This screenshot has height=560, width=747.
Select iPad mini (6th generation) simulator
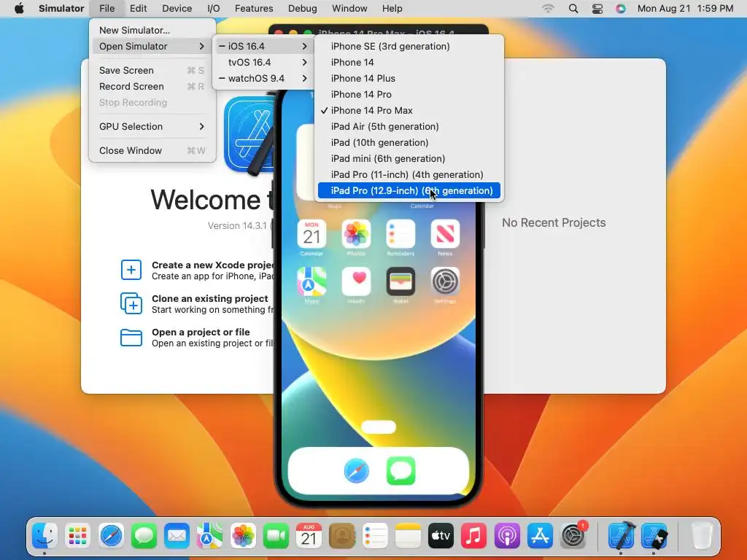[409, 158]
